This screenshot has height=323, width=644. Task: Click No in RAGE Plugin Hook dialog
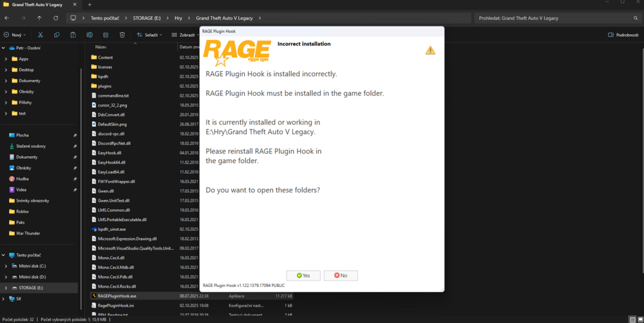click(341, 275)
